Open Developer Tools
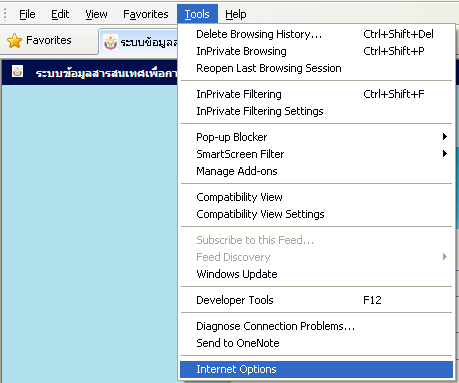 [316, 300]
